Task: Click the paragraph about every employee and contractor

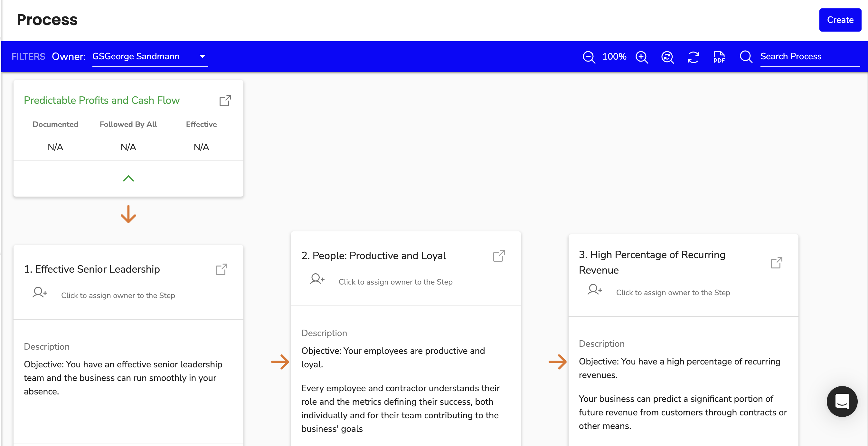Action: (400, 408)
